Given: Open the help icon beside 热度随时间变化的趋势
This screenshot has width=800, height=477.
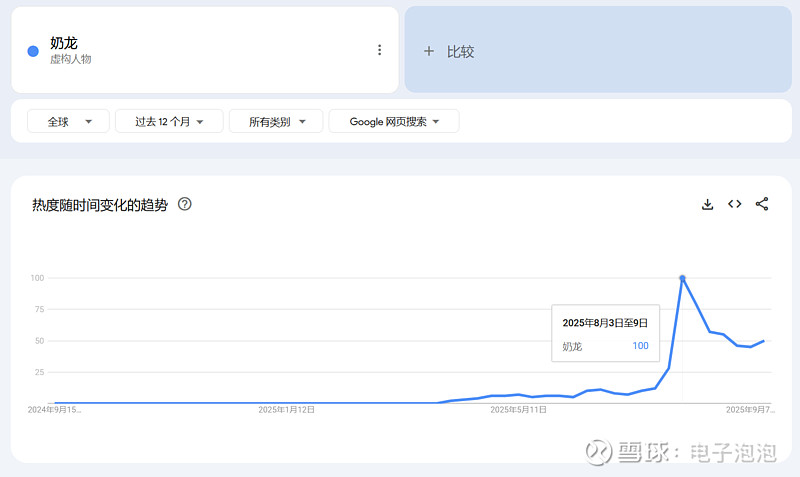Looking at the screenshot, I should [185, 204].
